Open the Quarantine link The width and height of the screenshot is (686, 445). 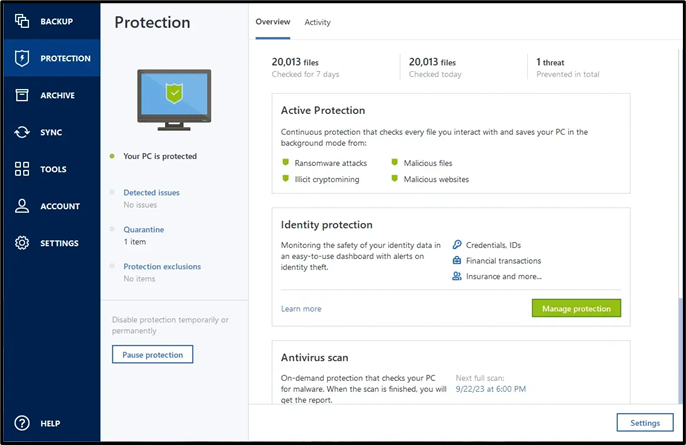(144, 229)
